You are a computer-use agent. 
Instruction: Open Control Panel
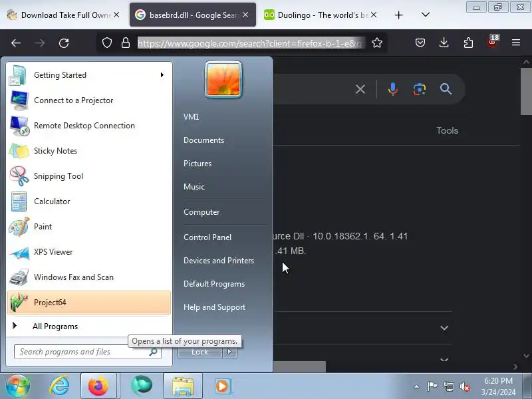[207, 237]
